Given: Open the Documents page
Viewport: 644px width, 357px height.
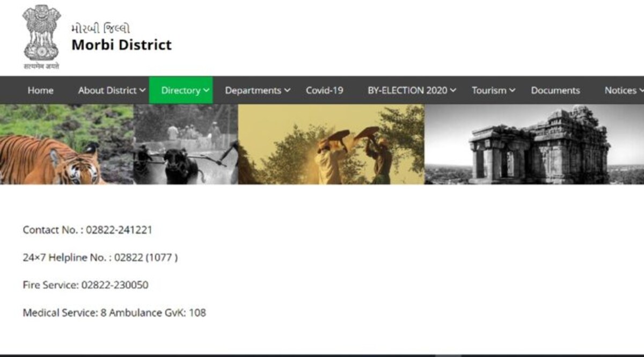Looking at the screenshot, I should pos(555,90).
